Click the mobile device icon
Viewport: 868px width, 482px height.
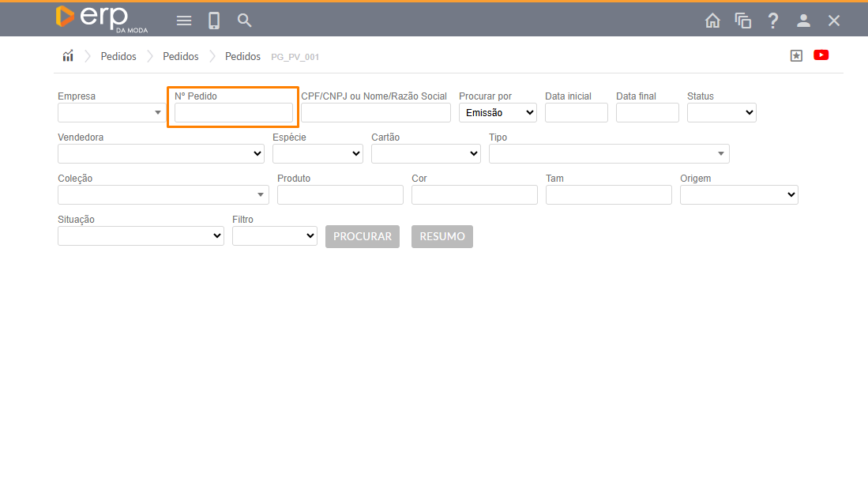tap(214, 21)
